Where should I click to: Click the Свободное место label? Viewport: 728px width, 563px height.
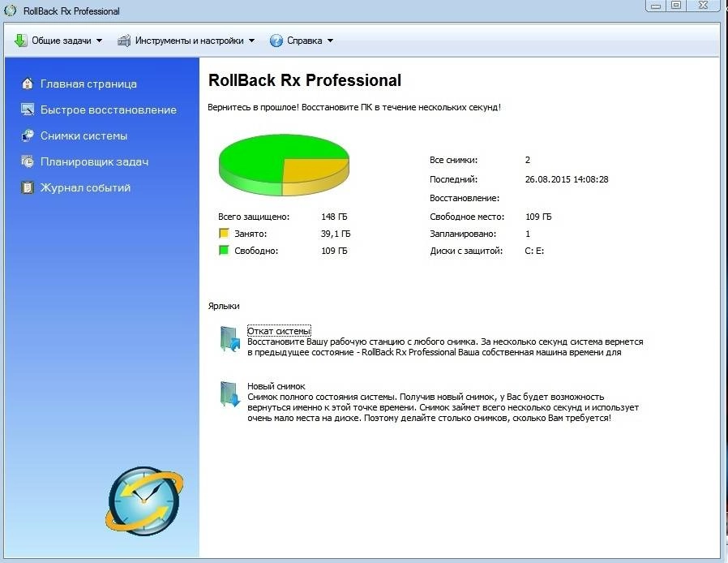point(467,217)
